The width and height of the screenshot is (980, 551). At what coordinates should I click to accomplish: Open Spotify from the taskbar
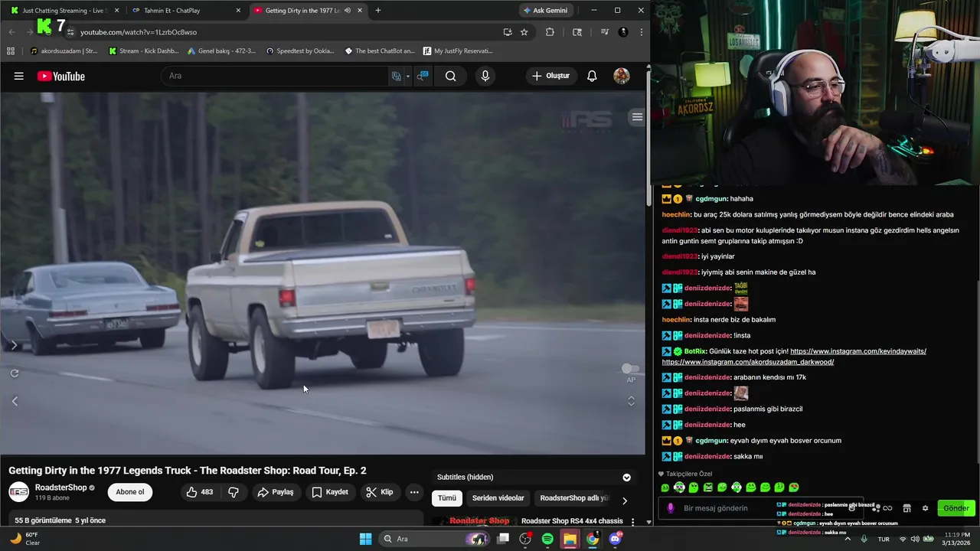(547, 539)
